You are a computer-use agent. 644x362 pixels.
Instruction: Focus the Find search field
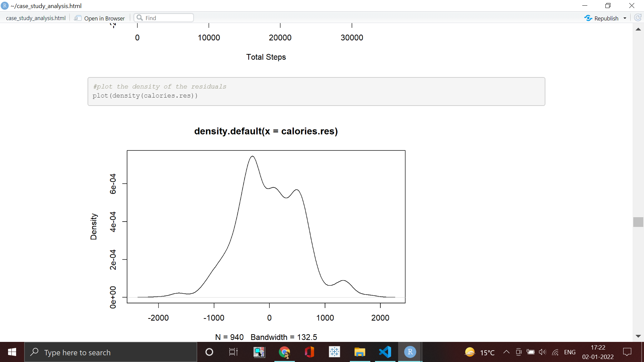point(164,18)
